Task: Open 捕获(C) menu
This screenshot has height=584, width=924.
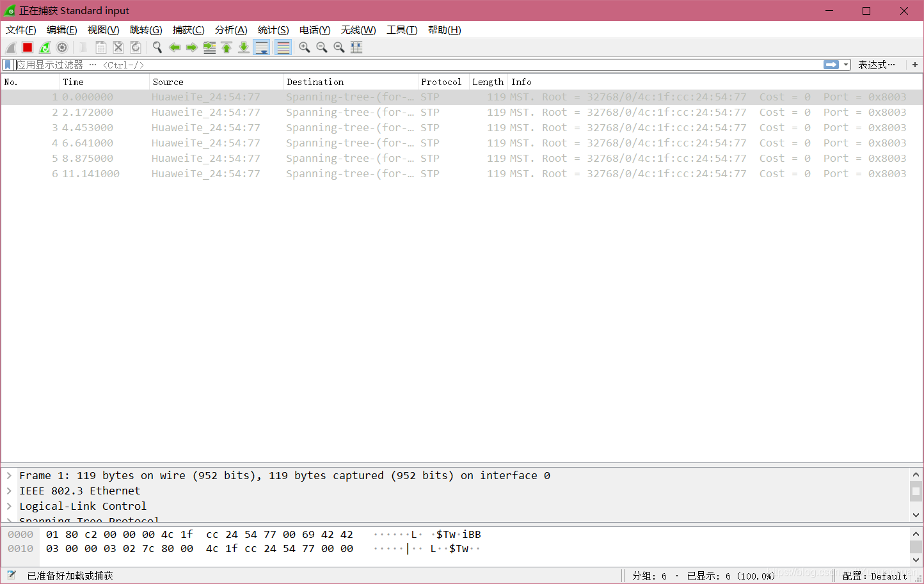Action: pyautogui.click(x=189, y=30)
